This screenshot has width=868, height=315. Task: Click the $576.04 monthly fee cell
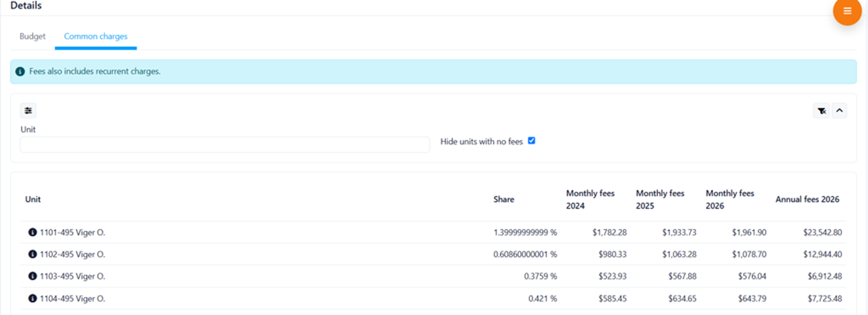click(x=753, y=277)
